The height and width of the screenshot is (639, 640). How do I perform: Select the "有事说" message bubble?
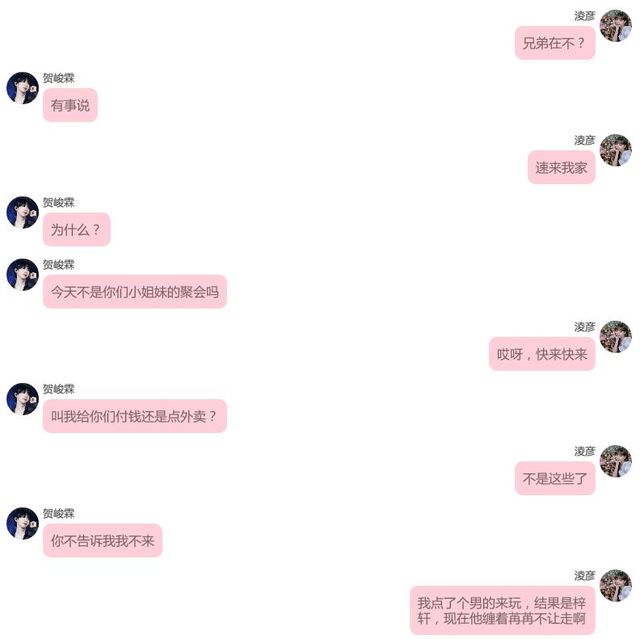pos(70,105)
